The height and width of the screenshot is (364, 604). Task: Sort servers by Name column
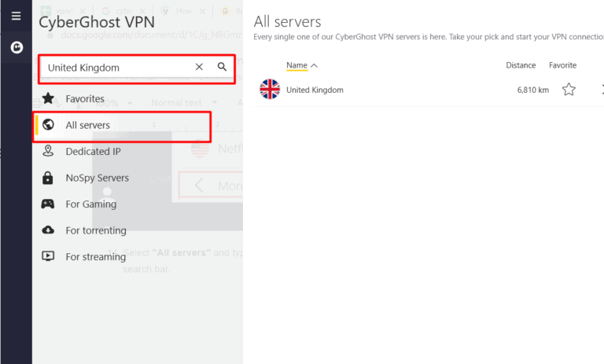[296, 65]
